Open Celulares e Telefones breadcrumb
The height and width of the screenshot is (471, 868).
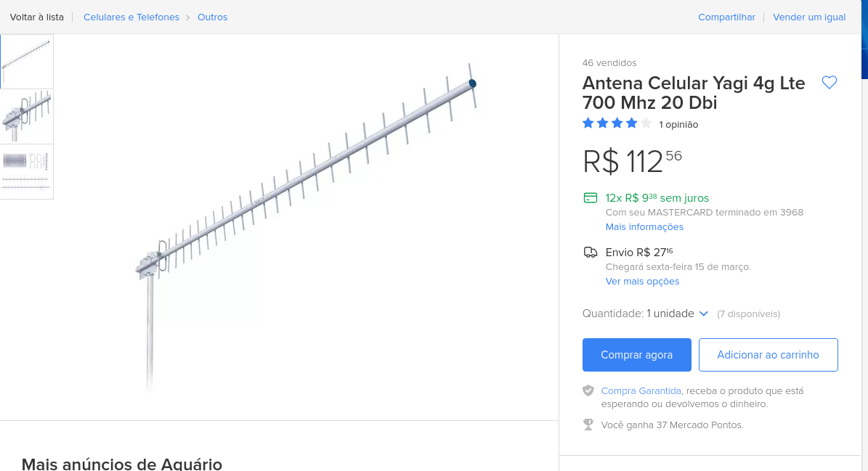pos(131,17)
